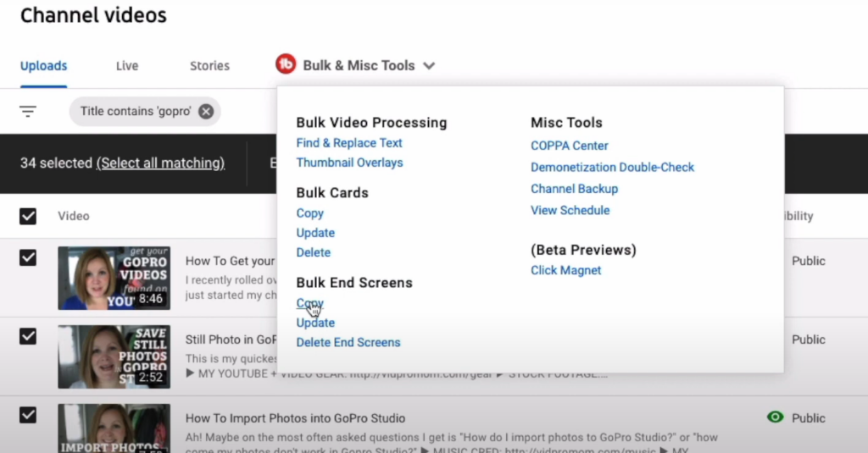Choose Copy under Bulk Cards
Viewport: 868px width, 453px height.
(x=309, y=213)
